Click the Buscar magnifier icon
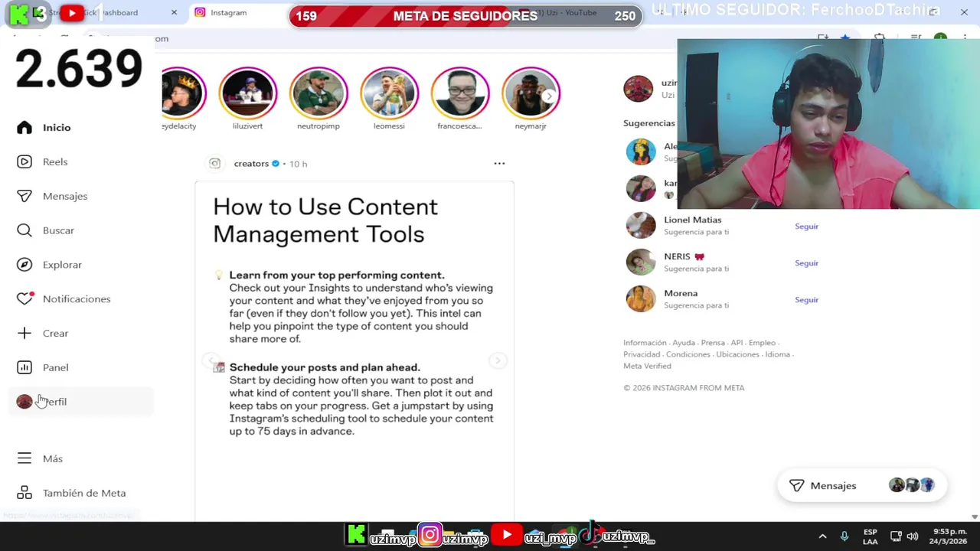980x551 pixels. [24, 230]
